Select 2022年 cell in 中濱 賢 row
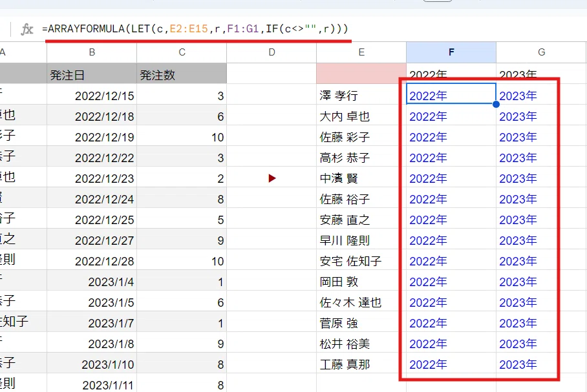The height and width of the screenshot is (392, 587). (451, 177)
